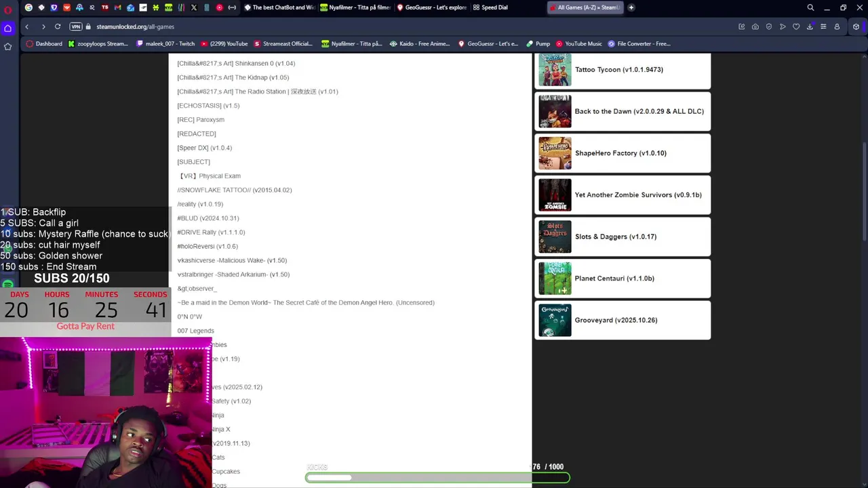Click the steamunlocked.org address bar URL

click(x=135, y=26)
